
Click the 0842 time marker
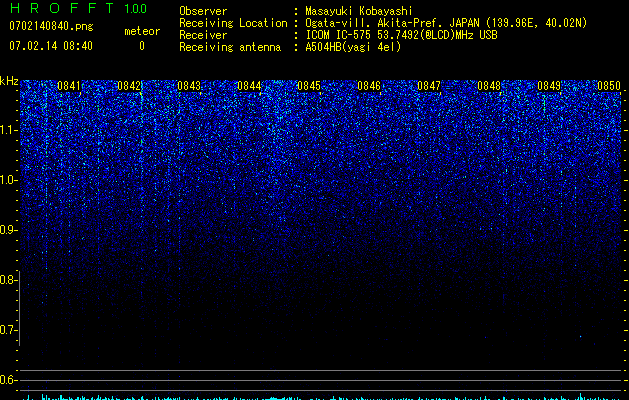tap(129, 86)
